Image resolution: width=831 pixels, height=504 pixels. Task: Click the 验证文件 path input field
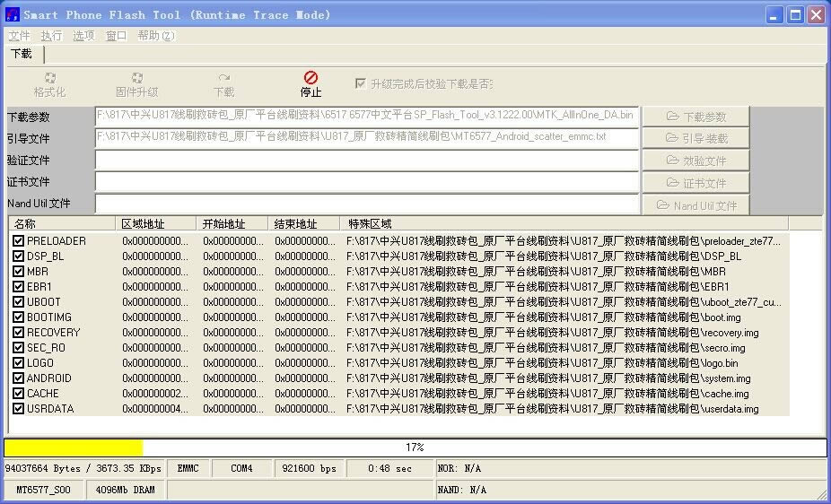(x=366, y=161)
